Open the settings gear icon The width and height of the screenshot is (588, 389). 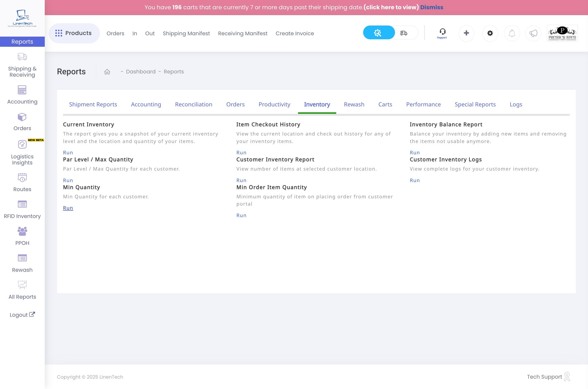coord(490,33)
